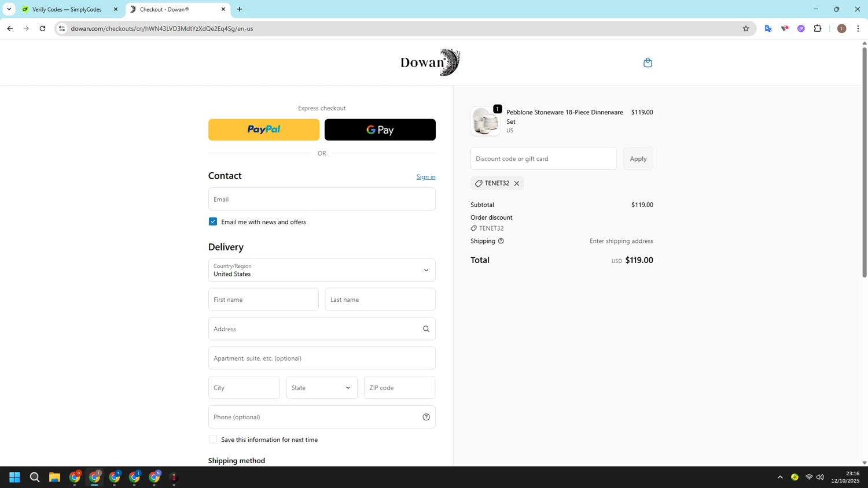Reload the checkout page

42,28
